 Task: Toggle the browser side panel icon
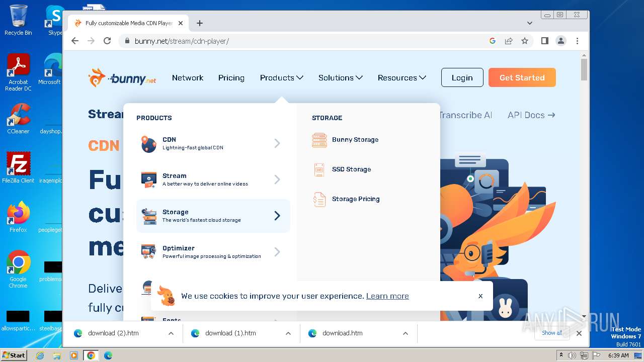(x=544, y=41)
